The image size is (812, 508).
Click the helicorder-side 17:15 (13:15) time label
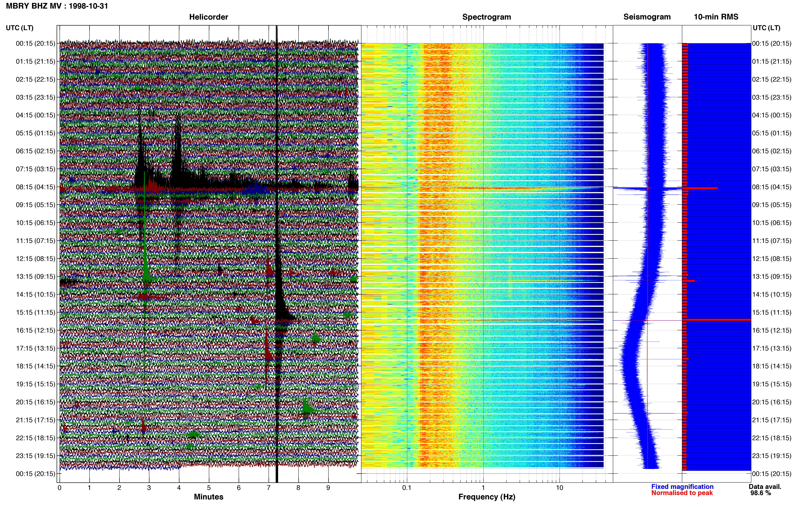point(36,348)
